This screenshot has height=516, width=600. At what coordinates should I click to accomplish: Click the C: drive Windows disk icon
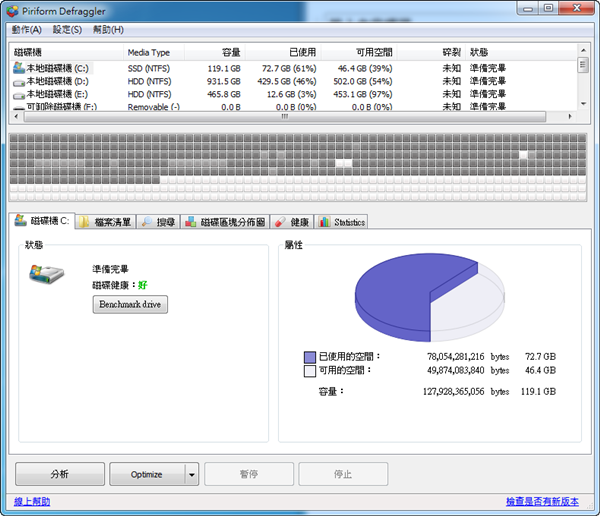tap(19, 68)
